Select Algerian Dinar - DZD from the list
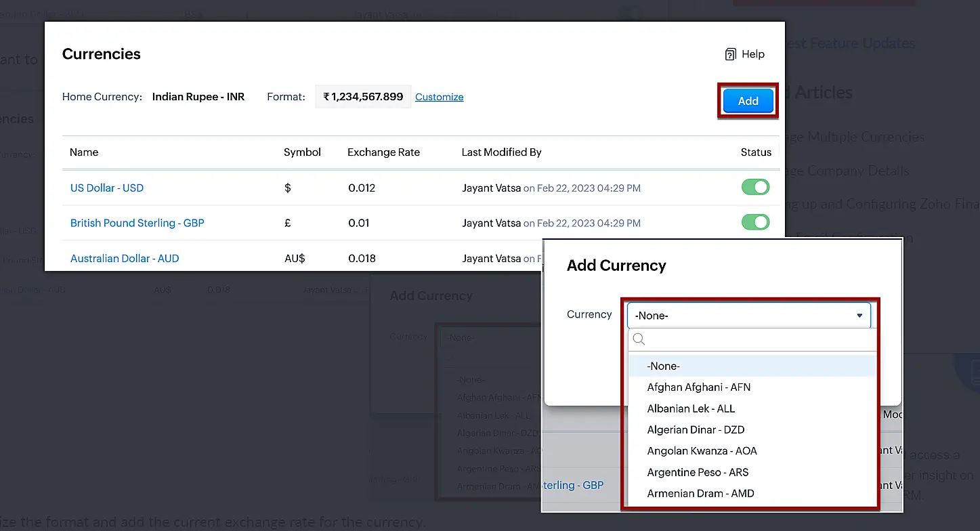This screenshot has width=980, height=531. pos(696,429)
